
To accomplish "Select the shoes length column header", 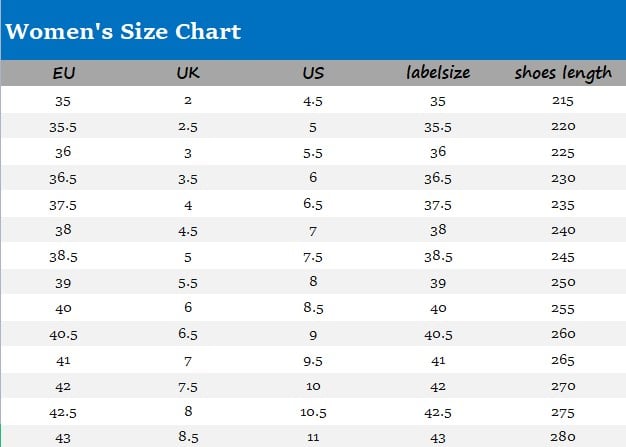I will (x=563, y=73).
